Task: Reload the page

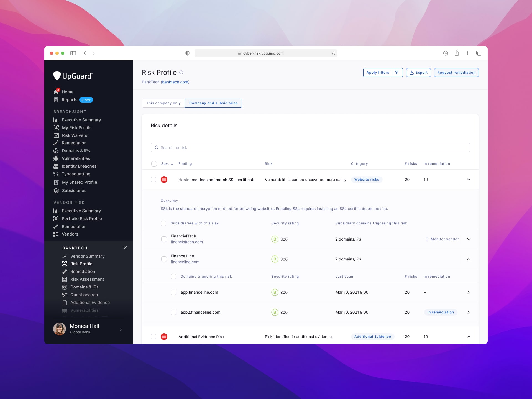Action: [333, 53]
